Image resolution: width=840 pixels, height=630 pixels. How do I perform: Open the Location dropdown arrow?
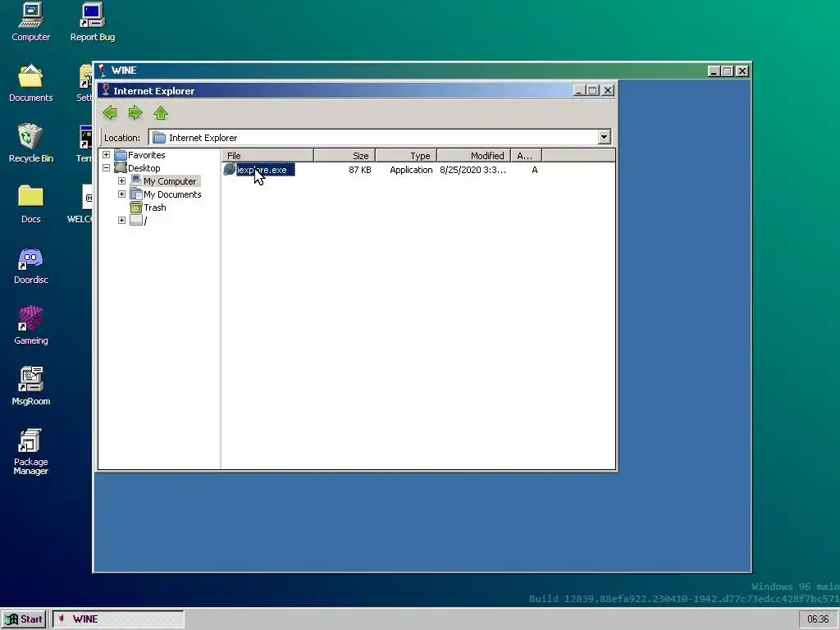point(604,137)
